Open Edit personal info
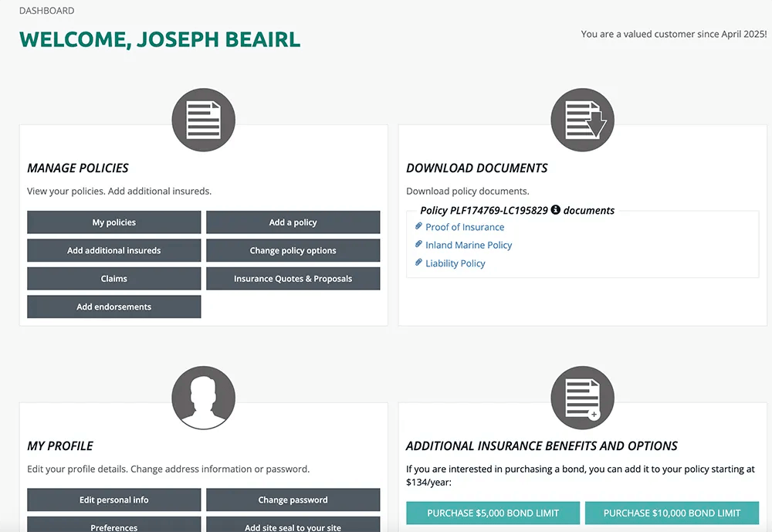 (113, 500)
